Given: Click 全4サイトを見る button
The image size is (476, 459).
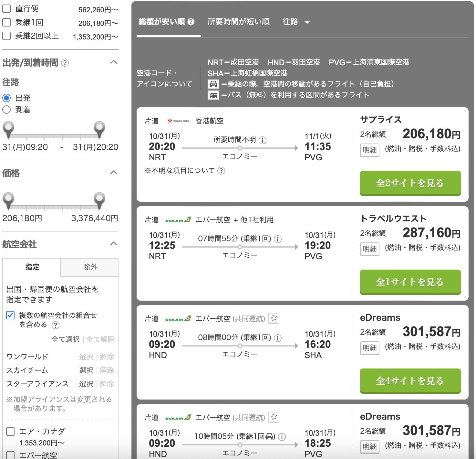Looking at the screenshot, I should click(410, 381).
